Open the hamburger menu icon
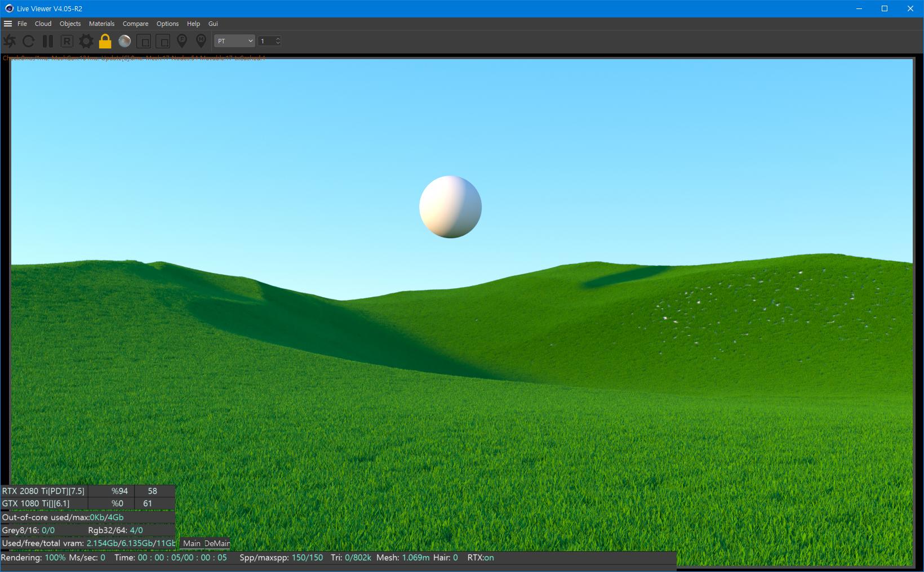The width and height of the screenshot is (924, 572). click(8, 24)
